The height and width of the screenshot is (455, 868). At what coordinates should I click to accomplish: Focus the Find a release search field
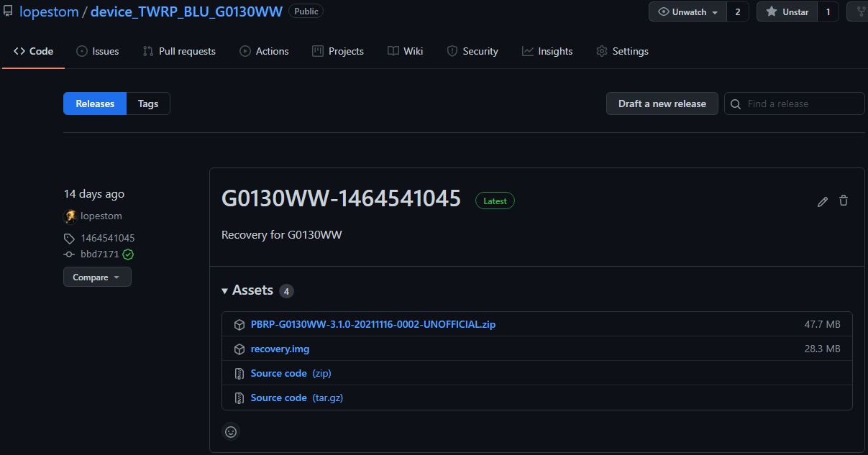pyautogui.click(x=795, y=104)
